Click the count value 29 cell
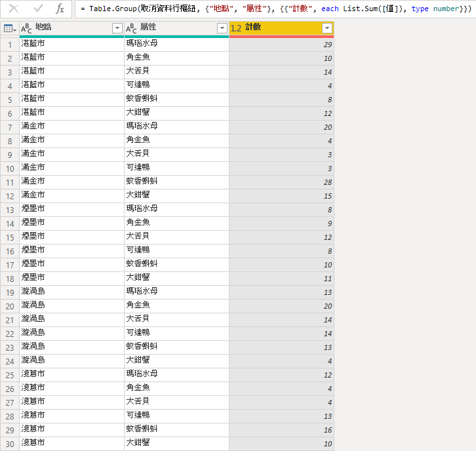Image resolution: width=476 pixels, height=451 pixels. point(281,43)
